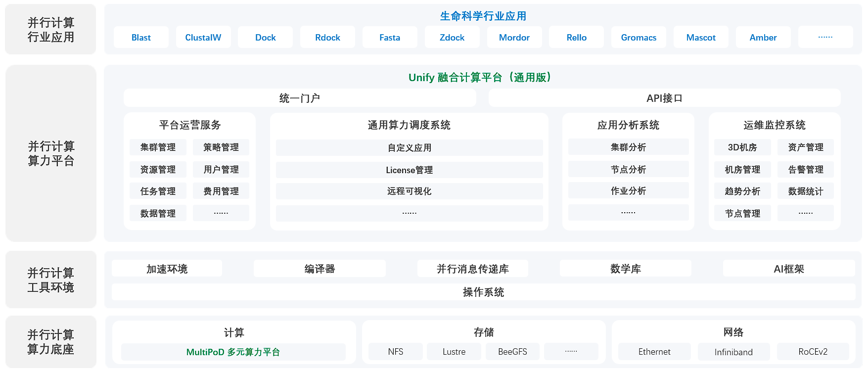This screenshot has height=373, width=868.
Task: Select the API接口 bar
Action: (664, 98)
